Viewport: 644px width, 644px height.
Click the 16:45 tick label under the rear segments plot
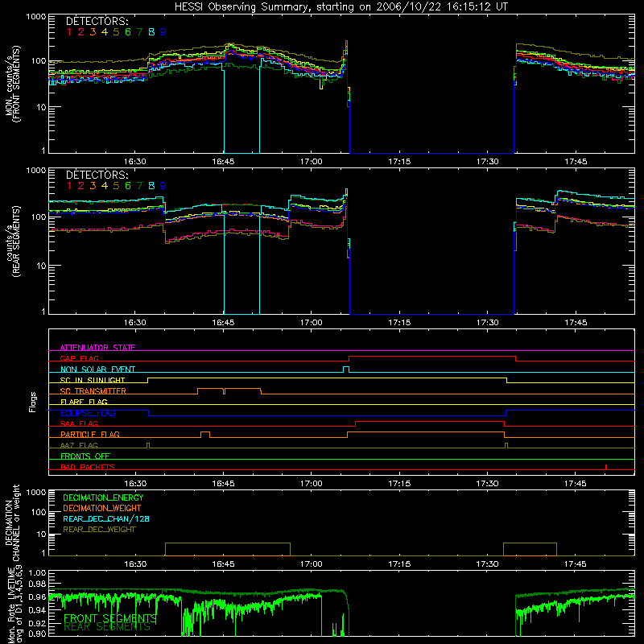point(224,323)
